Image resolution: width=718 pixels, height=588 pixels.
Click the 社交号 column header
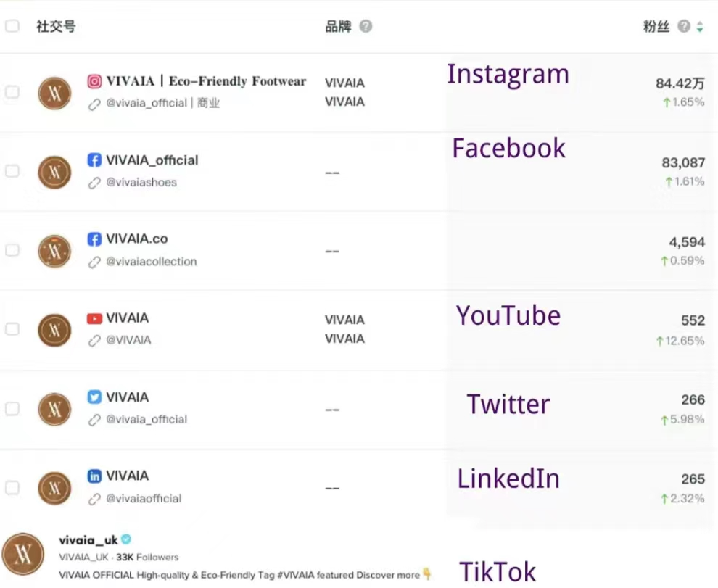pyautogui.click(x=56, y=27)
